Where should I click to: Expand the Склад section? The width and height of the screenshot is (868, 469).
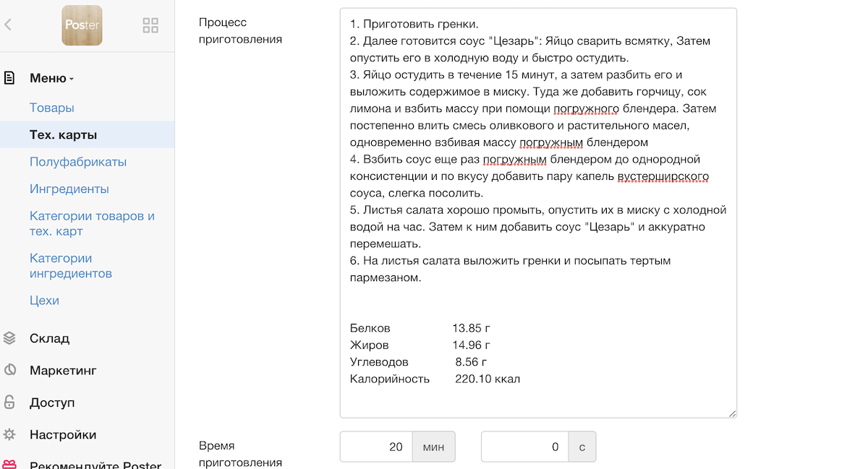pos(49,338)
